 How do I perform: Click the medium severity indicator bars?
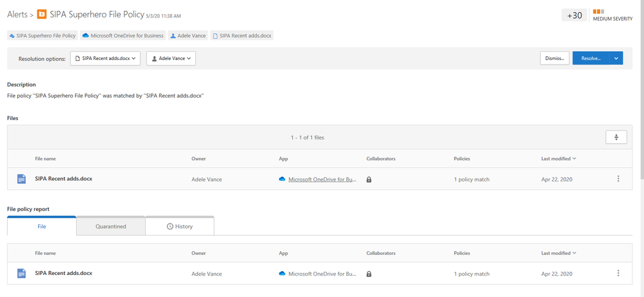(x=598, y=12)
